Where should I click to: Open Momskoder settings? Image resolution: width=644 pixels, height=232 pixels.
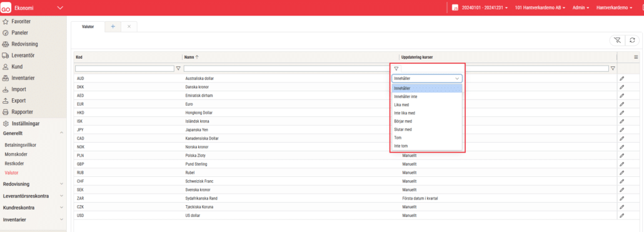[16, 154]
